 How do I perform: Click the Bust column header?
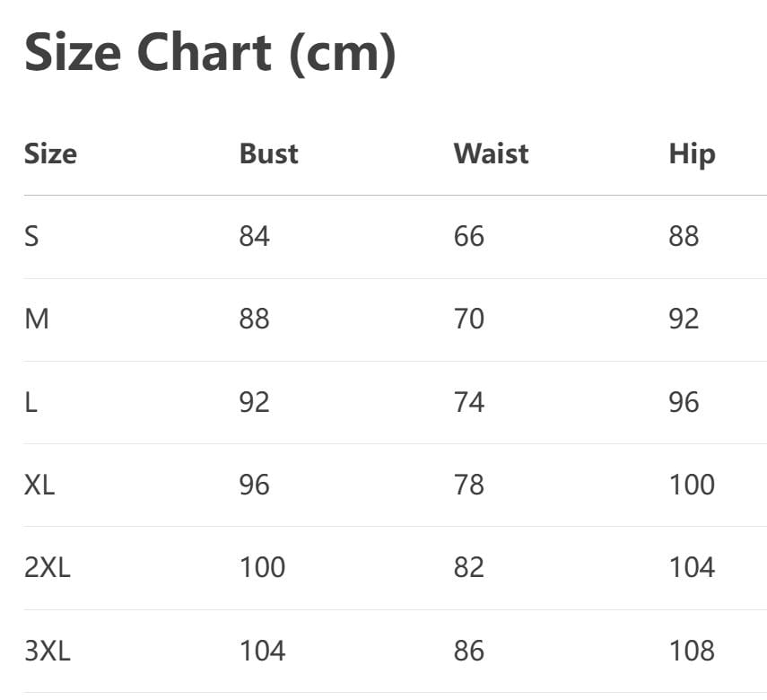268,153
